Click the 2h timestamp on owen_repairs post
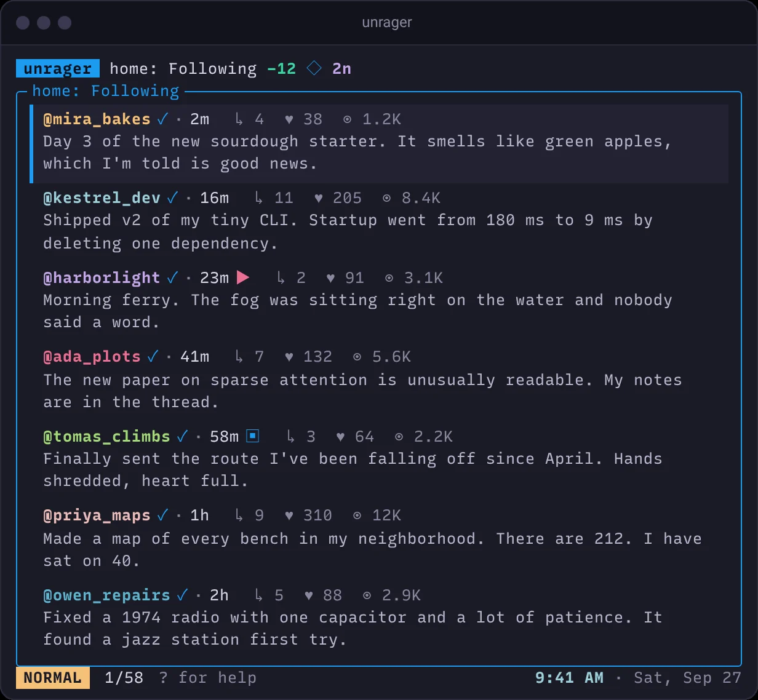The width and height of the screenshot is (758, 700). tap(219, 595)
